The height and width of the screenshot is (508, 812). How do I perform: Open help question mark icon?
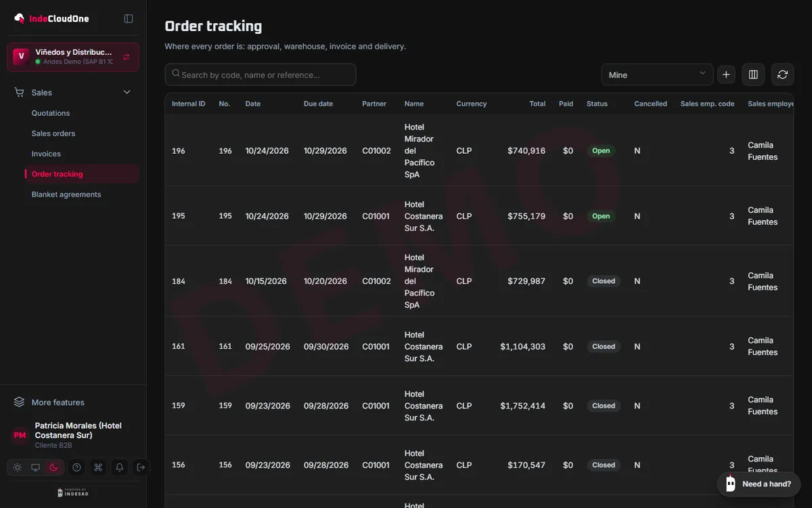[x=76, y=467]
